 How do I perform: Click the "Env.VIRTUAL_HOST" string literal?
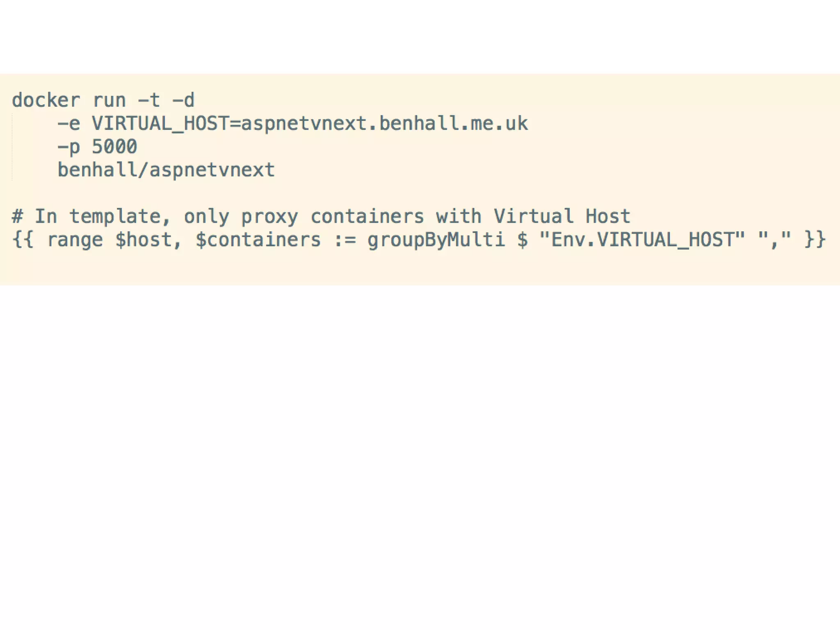point(642,240)
